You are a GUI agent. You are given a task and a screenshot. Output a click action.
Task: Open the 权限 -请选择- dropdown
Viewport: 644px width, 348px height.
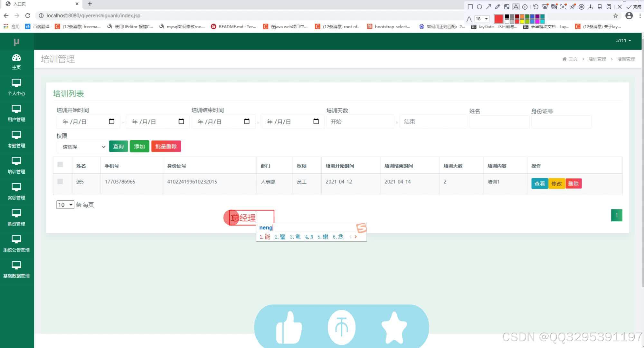coord(82,147)
